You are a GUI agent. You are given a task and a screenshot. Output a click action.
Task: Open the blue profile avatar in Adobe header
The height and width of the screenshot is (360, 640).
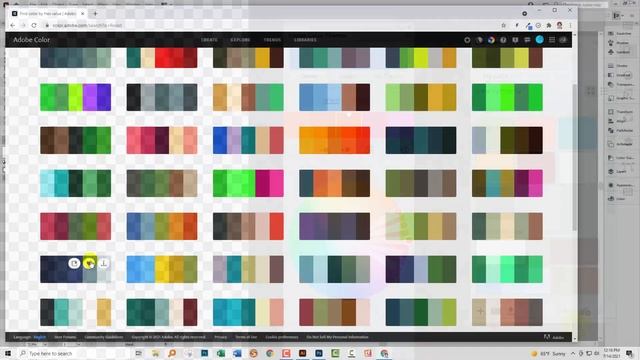click(x=540, y=40)
